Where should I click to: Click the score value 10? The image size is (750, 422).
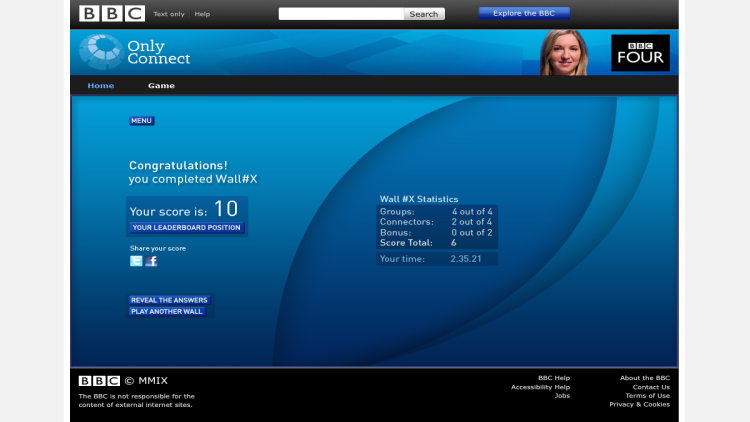tap(226, 209)
